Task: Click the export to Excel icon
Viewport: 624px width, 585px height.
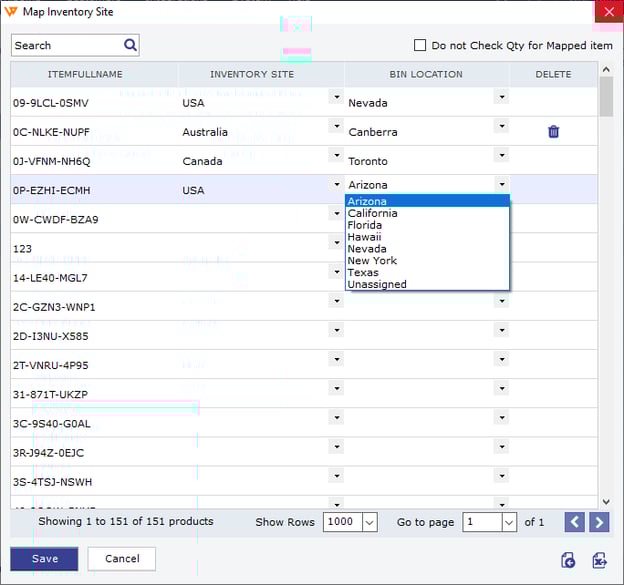Action: [x=599, y=561]
